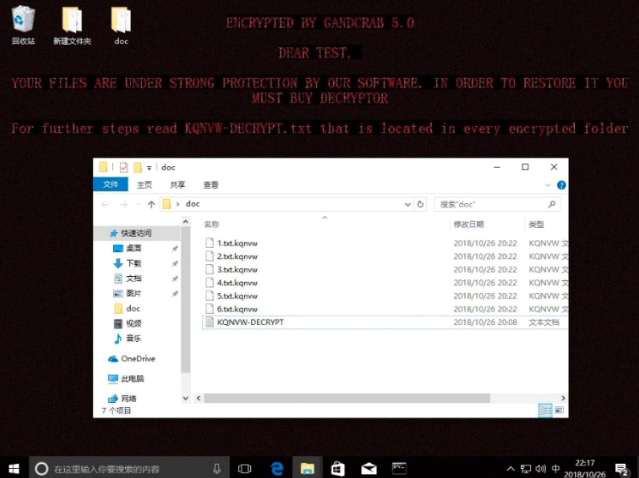639x478 pixels.
Task: Go up one folder level
Action: tap(151, 204)
